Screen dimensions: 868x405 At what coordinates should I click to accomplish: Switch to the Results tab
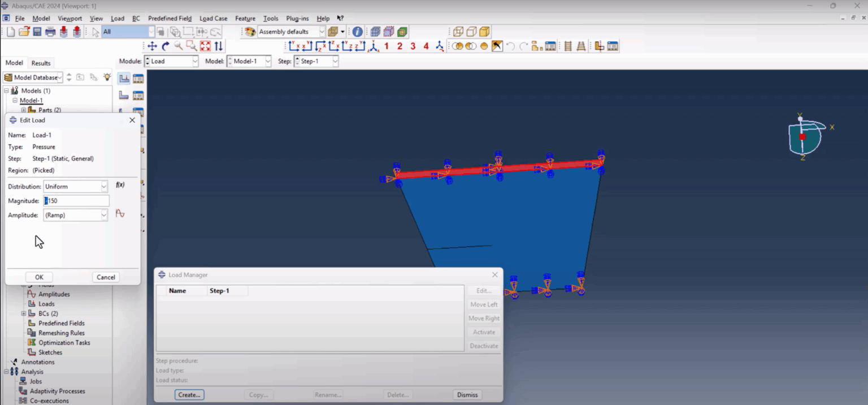click(x=40, y=63)
